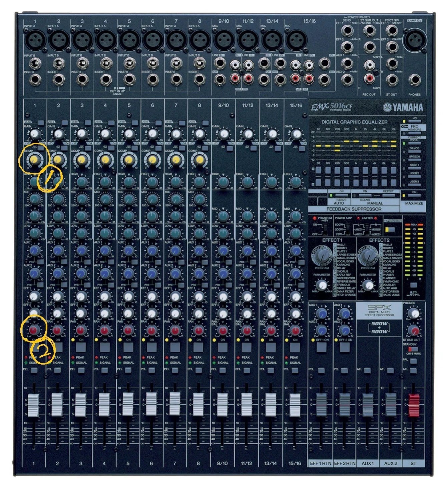Click the FOOT SW EFF 1 jack
448x488 pixels.
(392, 31)
